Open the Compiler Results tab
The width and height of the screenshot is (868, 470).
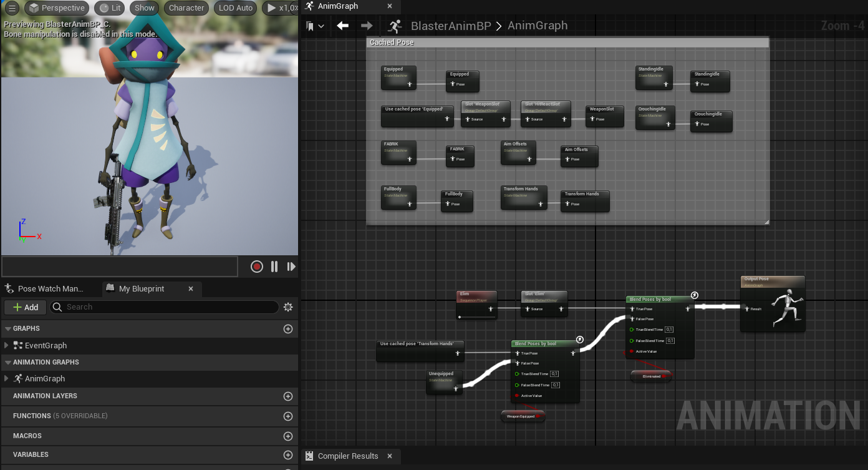[347, 456]
